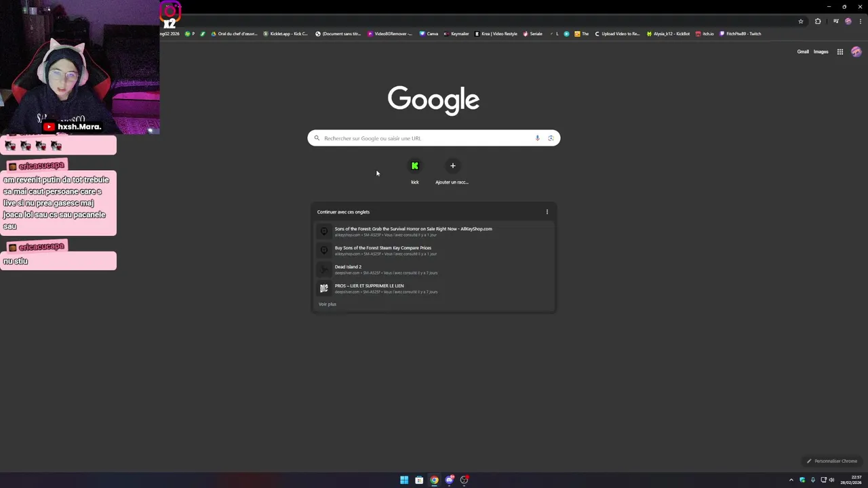Open the three-dot menu of Continuer avec ces onglets
Screen dimensions: 868x488
pos(547,211)
